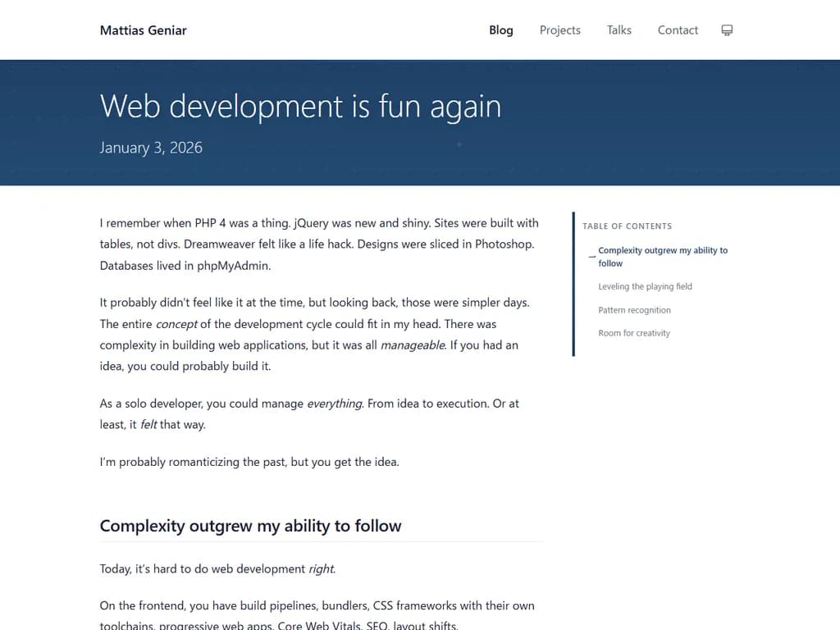Image resolution: width=840 pixels, height=630 pixels.
Task: Select 'Pattern recognition' in table of contents
Action: click(x=634, y=310)
